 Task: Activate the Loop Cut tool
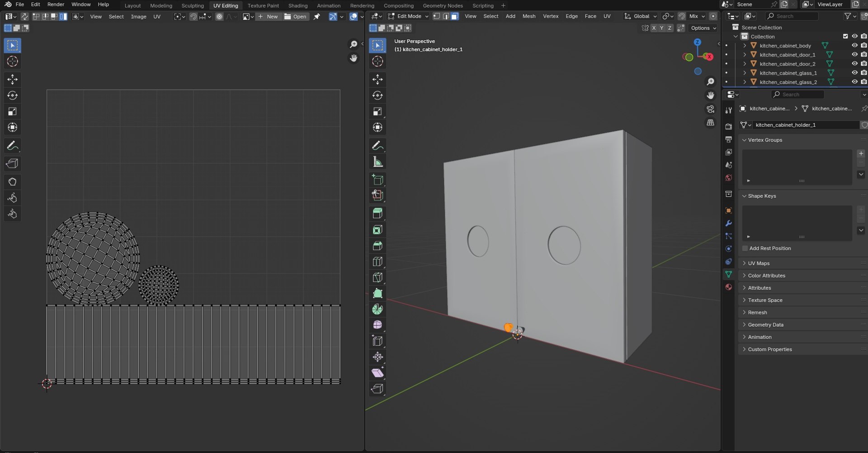pyautogui.click(x=377, y=262)
